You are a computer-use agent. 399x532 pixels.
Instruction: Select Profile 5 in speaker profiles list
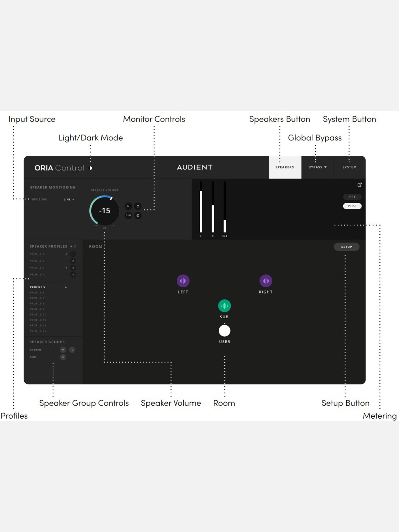38,287
